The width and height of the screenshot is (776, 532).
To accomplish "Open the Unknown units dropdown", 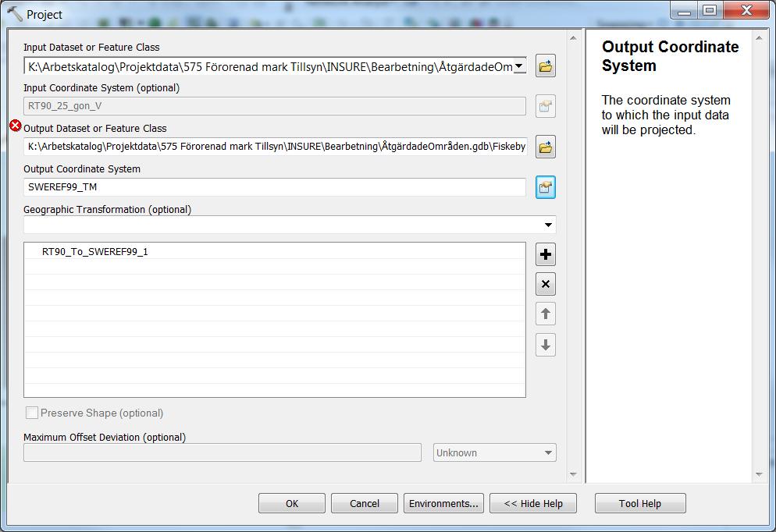I will [x=548, y=452].
